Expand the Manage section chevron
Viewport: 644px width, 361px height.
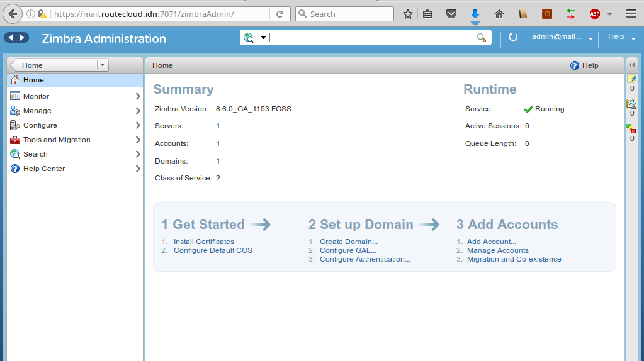138,111
